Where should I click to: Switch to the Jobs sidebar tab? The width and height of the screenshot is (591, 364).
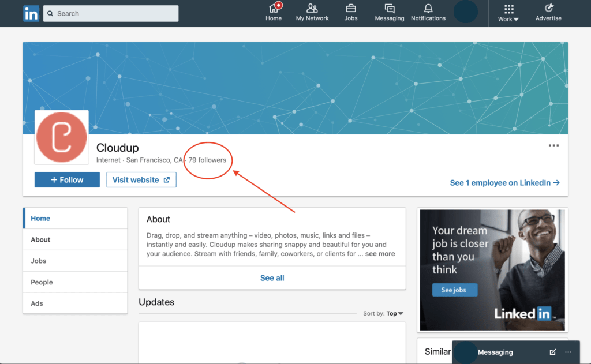(76, 261)
